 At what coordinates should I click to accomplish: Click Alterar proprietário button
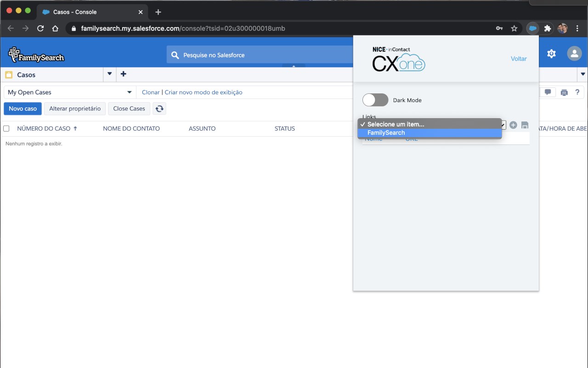75,109
